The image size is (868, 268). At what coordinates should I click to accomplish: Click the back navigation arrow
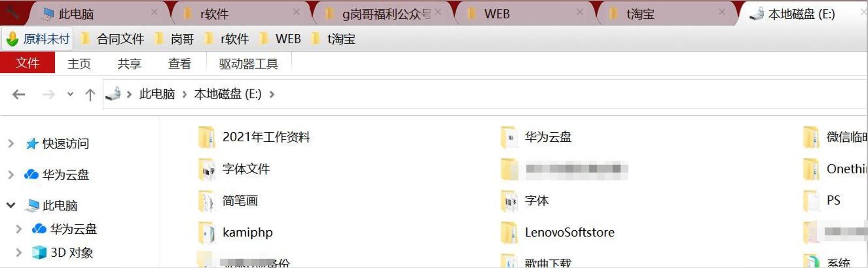(19, 94)
